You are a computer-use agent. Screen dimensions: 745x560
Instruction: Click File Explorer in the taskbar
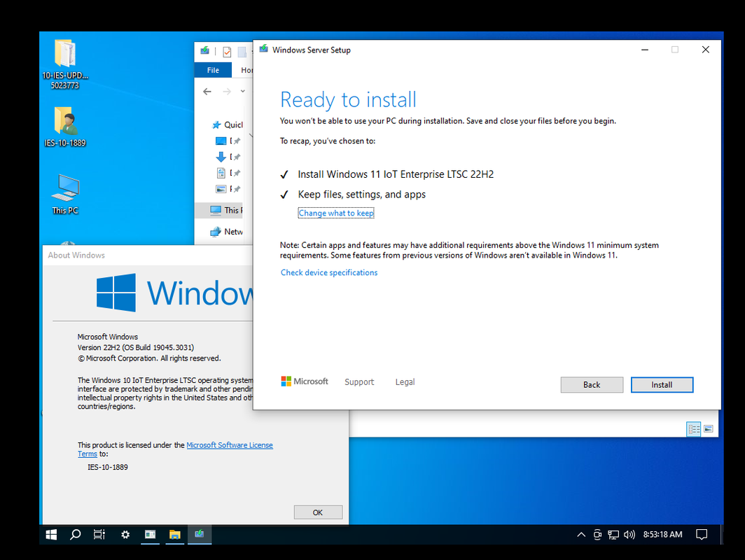[x=175, y=535]
